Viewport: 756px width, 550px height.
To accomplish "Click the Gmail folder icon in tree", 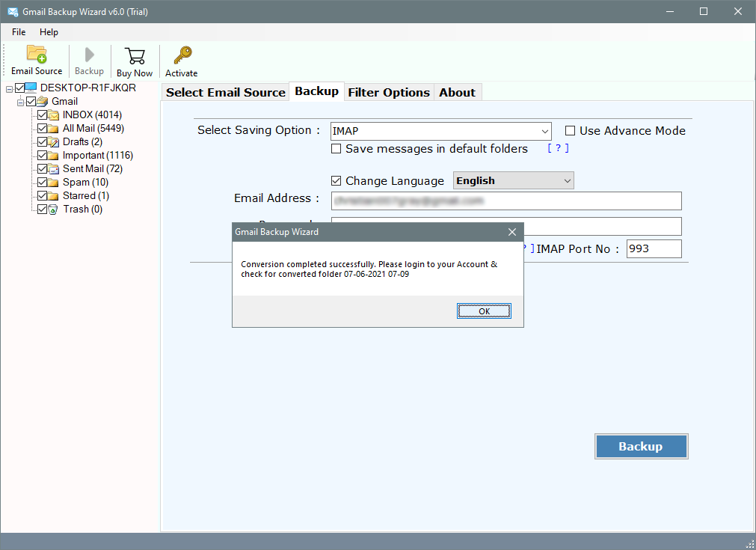I will click(43, 101).
